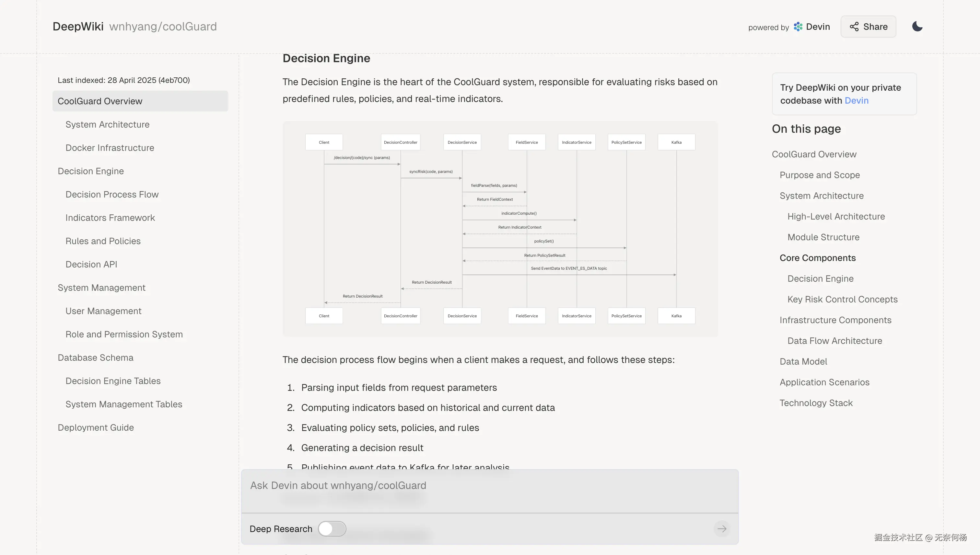The height and width of the screenshot is (555, 980).
Task: Open the DeepWiki home link
Action: tap(78, 27)
